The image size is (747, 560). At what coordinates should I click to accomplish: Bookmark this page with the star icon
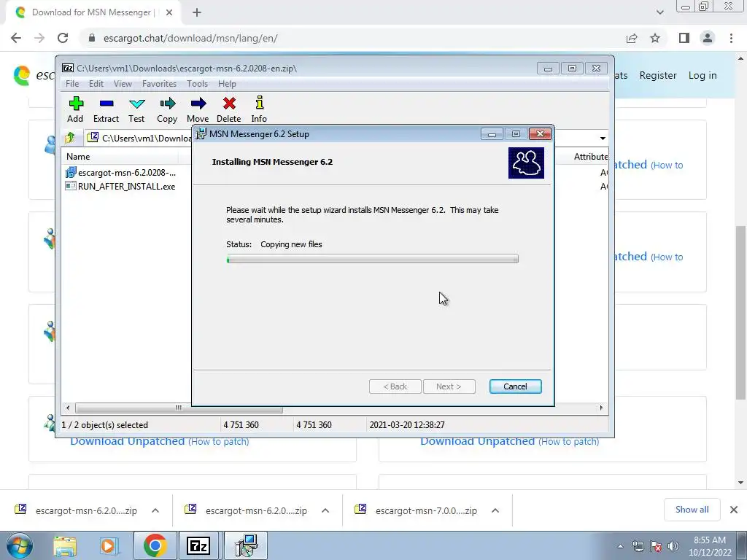655,38
